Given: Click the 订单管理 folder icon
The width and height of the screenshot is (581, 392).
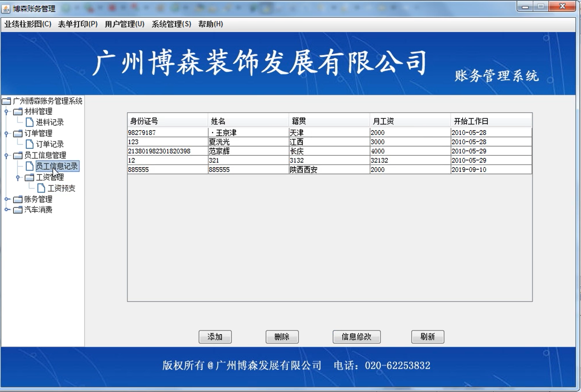Looking at the screenshot, I should coord(18,134).
